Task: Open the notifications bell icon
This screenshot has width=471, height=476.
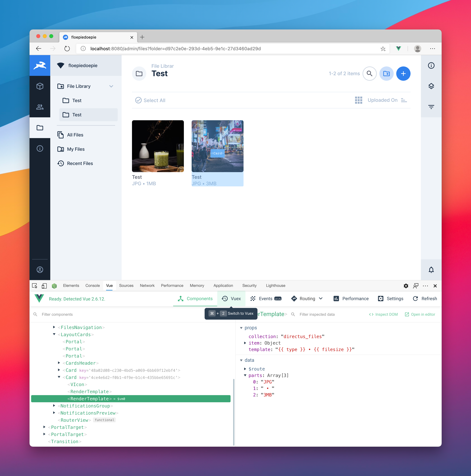Action: 431,270
